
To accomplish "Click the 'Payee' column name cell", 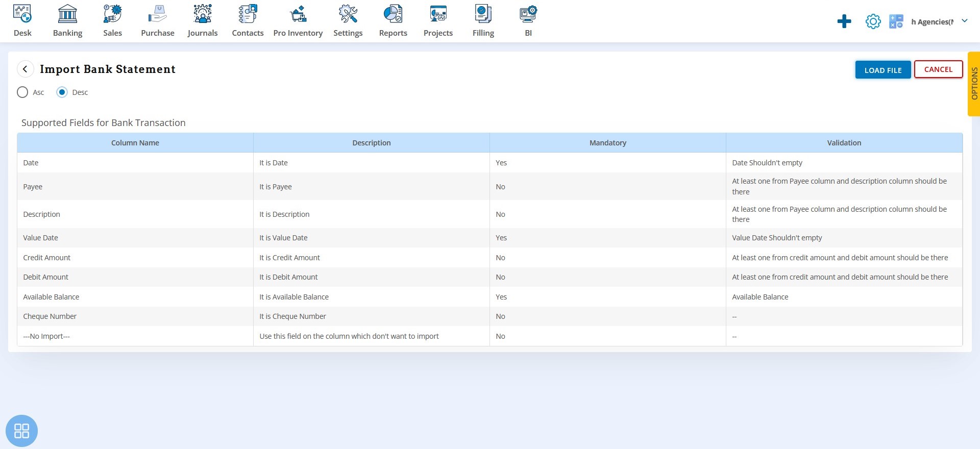I will [135, 187].
